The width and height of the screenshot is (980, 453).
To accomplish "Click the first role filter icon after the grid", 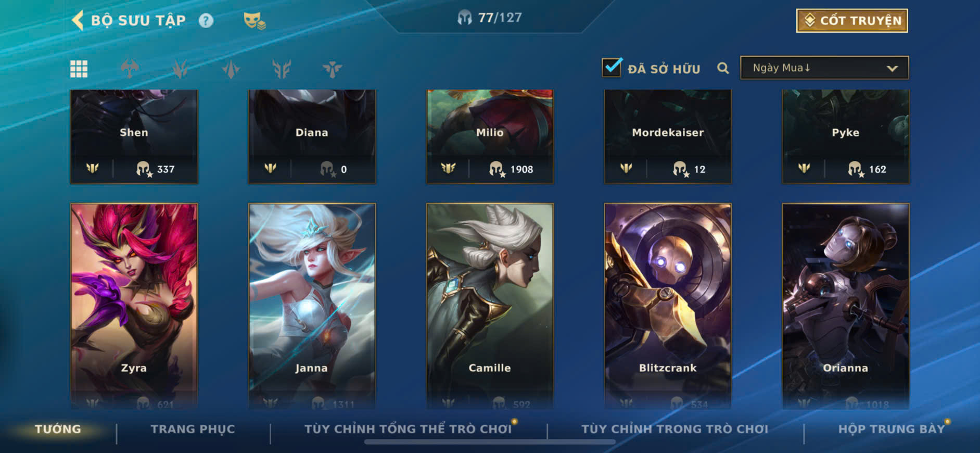I will (130, 68).
